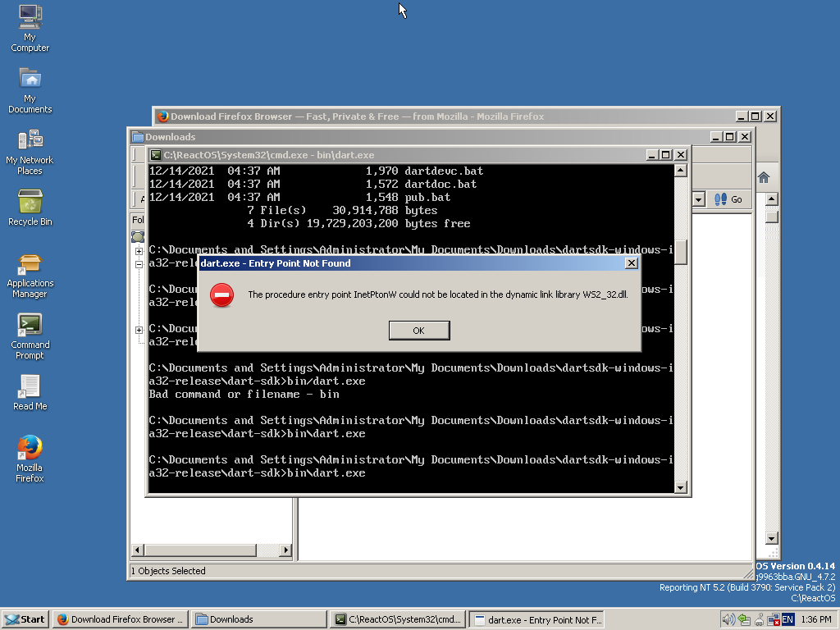Switch to Download Firefox Browser taskbar button
The height and width of the screenshot is (630, 840).
click(x=122, y=619)
